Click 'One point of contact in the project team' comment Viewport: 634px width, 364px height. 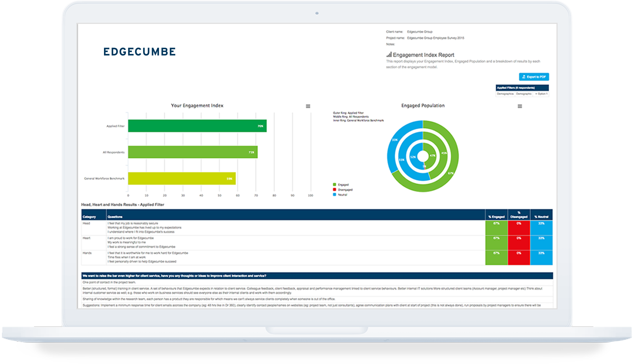tap(109, 282)
